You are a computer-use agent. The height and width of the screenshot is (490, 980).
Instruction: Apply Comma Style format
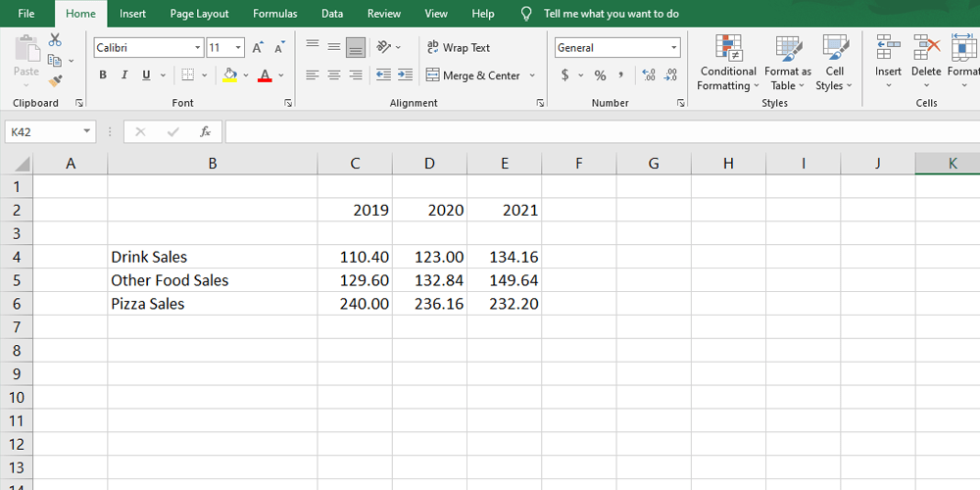click(x=621, y=75)
